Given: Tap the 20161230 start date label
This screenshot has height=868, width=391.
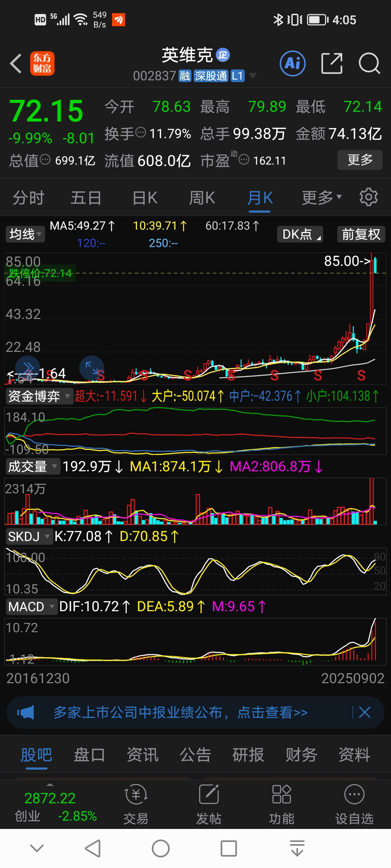Looking at the screenshot, I should click(38, 678).
